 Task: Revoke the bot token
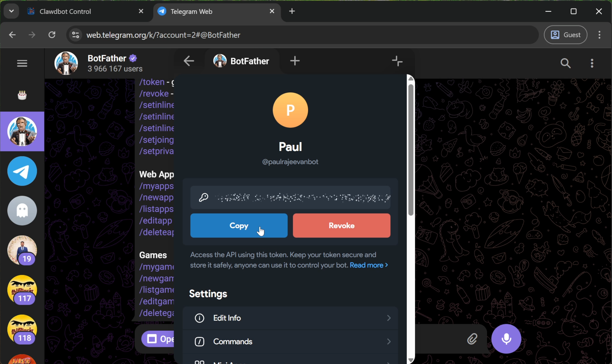point(341,226)
